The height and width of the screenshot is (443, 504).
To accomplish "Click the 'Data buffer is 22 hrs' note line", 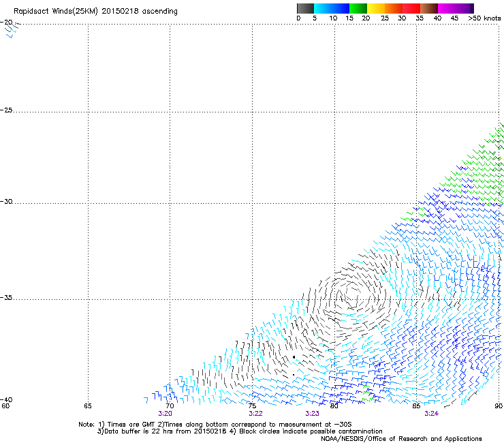I will pyautogui.click(x=240, y=431).
